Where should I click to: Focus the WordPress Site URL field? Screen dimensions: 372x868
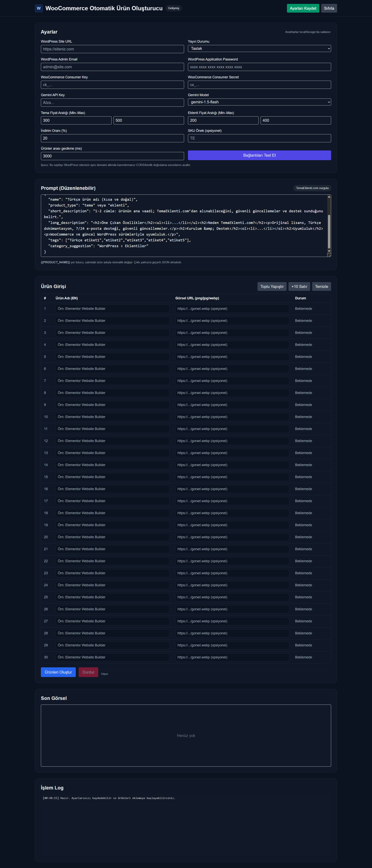tap(112, 49)
